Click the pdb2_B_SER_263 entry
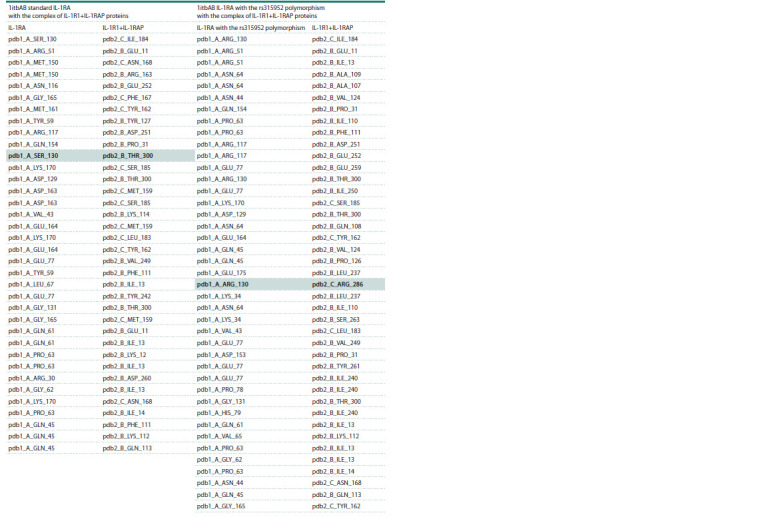 pos(336,319)
